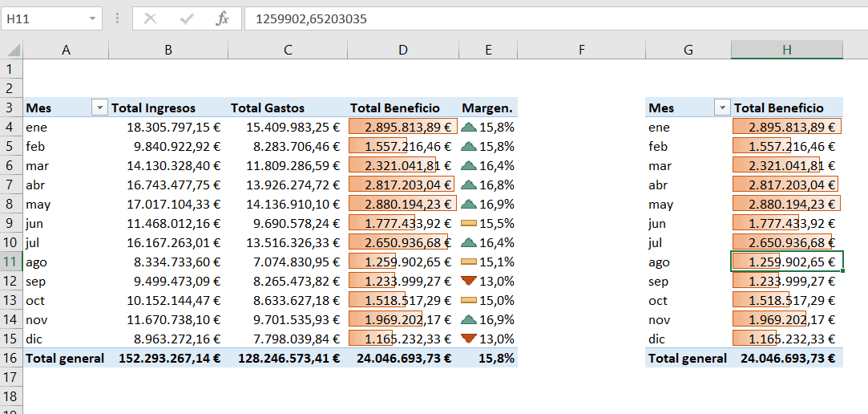This screenshot has height=414, width=868.
Task: Click the Total Gastos header cell
Action: 288,108
